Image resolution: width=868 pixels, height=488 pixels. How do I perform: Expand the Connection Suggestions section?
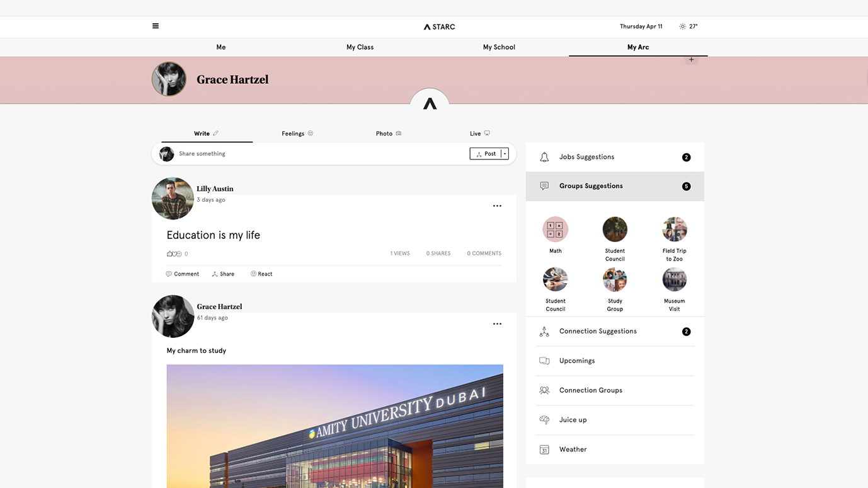[x=615, y=332]
